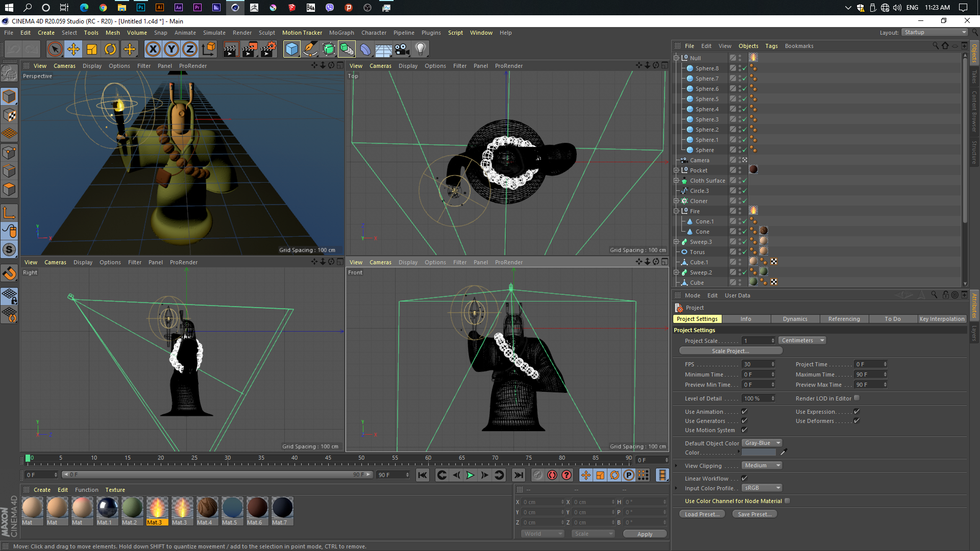Click the Cube primitive icon

(291, 49)
